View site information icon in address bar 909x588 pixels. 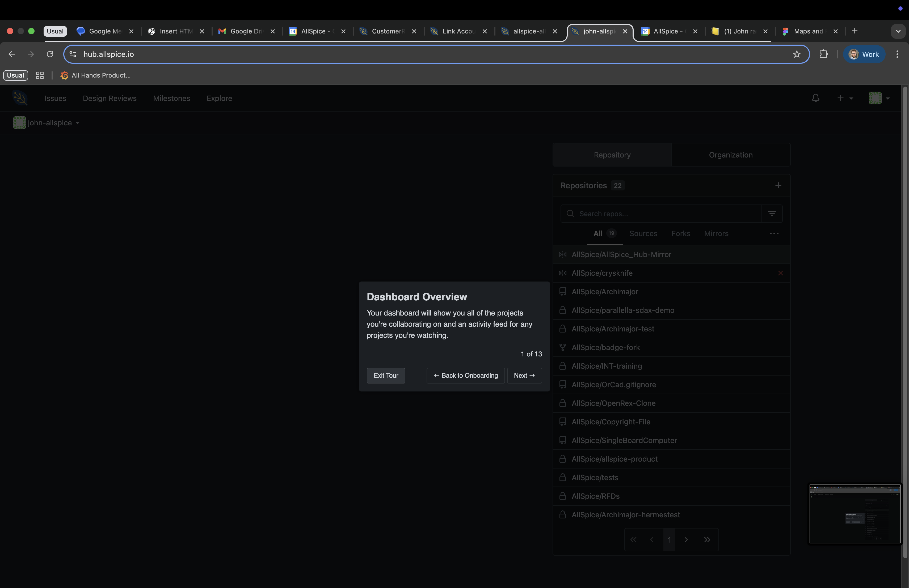pos(73,54)
